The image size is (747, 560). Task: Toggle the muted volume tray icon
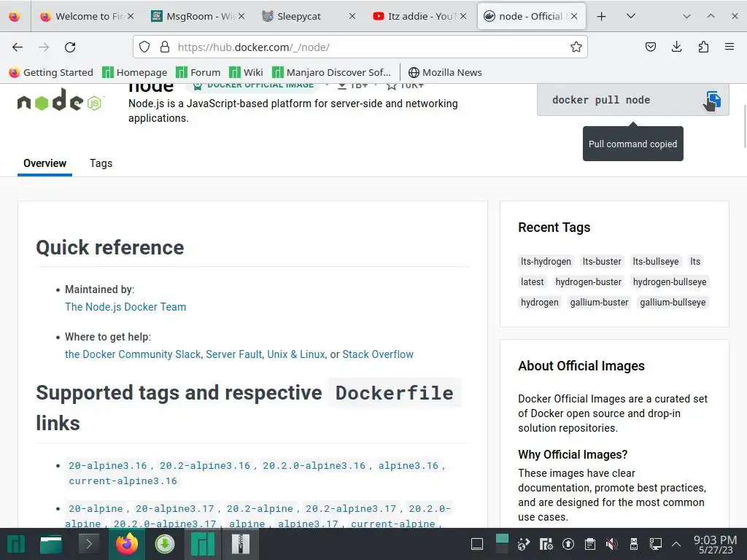point(612,544)
